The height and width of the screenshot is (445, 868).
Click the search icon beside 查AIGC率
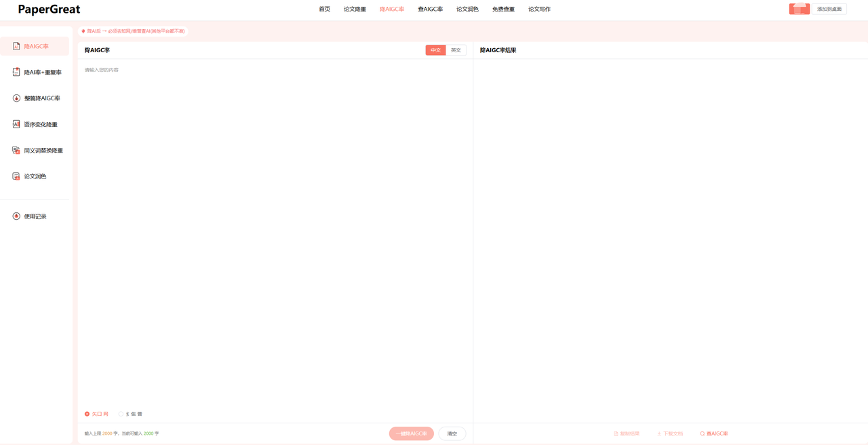point(703,433)
